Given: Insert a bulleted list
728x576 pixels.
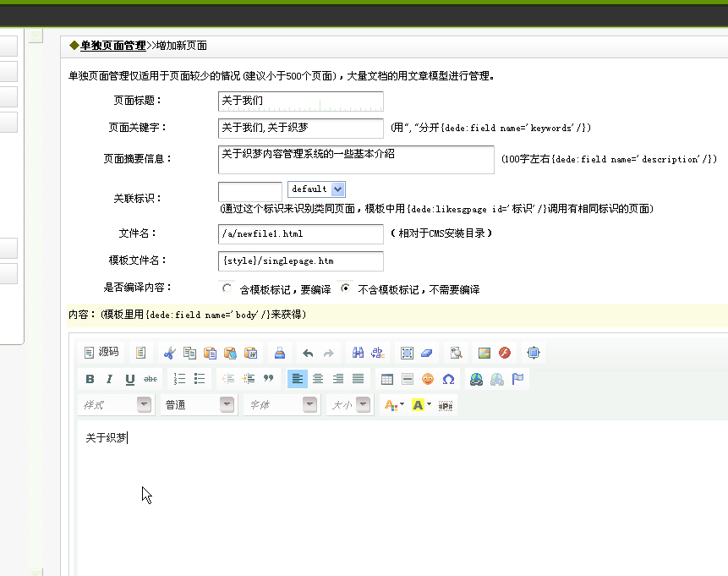Looking at the screenshot, I should tap(200, 379).
